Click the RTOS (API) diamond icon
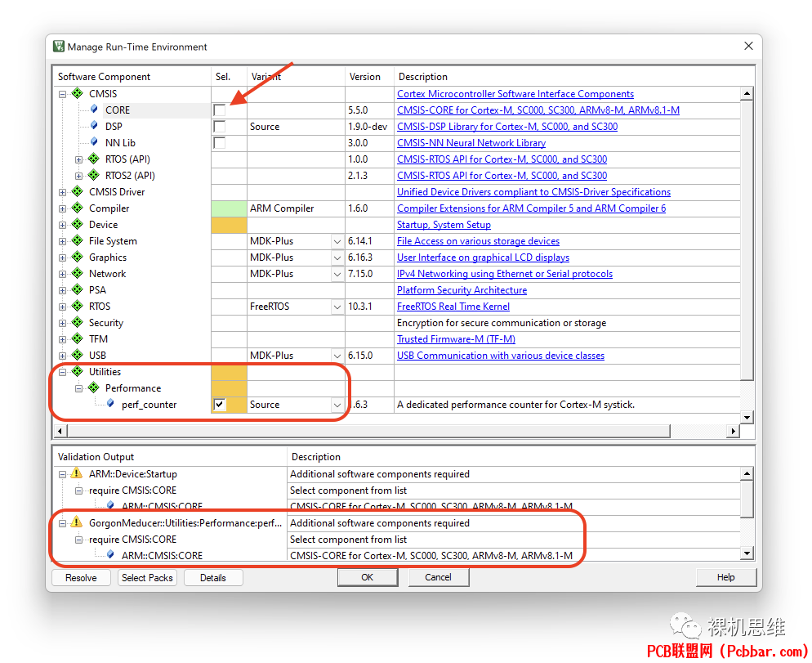This screenshot has width=812, height=663. (94, 159)
